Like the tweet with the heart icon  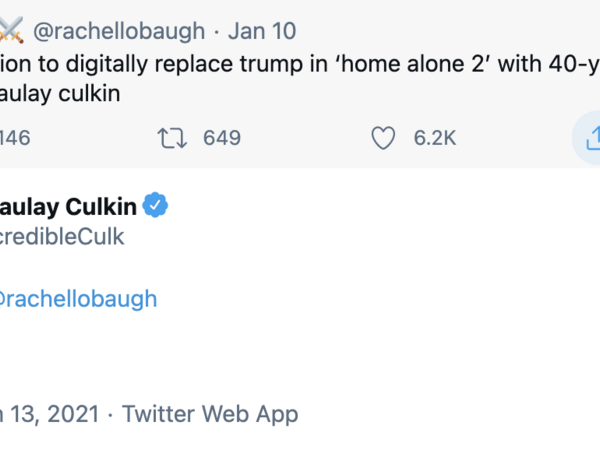pyautogui.click(x=383, y=138)
